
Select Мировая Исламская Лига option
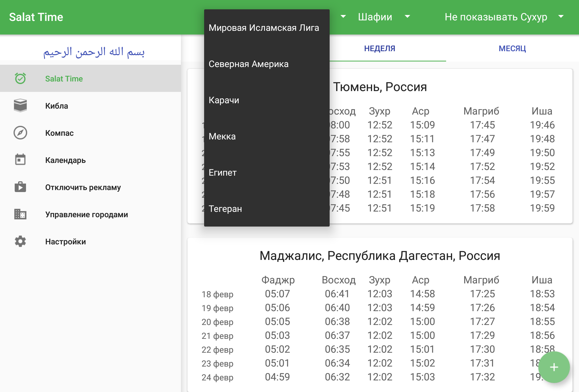click(x=264, y=28)
